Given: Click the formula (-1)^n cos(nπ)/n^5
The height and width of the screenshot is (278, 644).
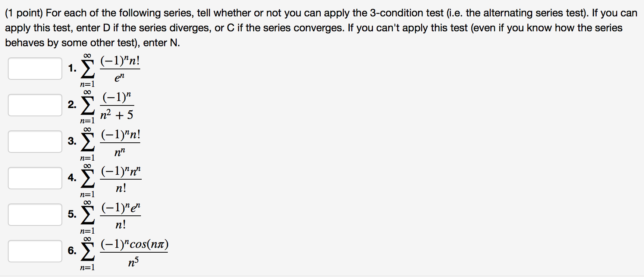Looking at the screenshot, I should pyautogui.click(x=134, y=253).
